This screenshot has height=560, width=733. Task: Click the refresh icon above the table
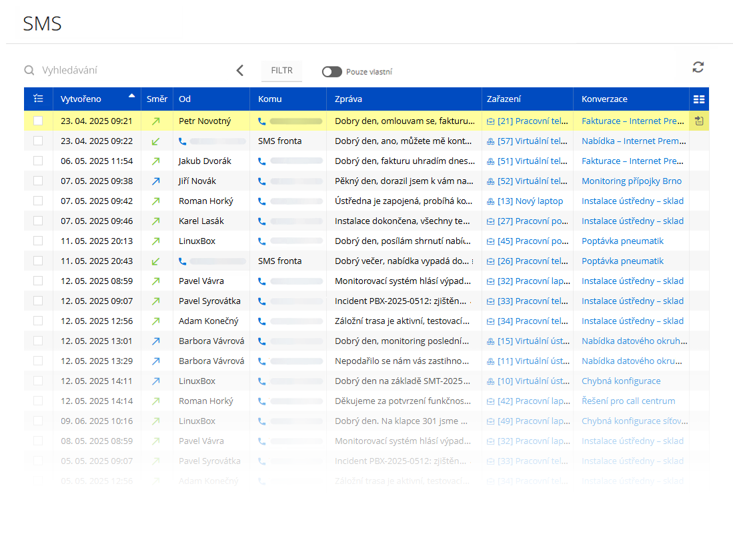pyautogui.click(x=698, y=67)
